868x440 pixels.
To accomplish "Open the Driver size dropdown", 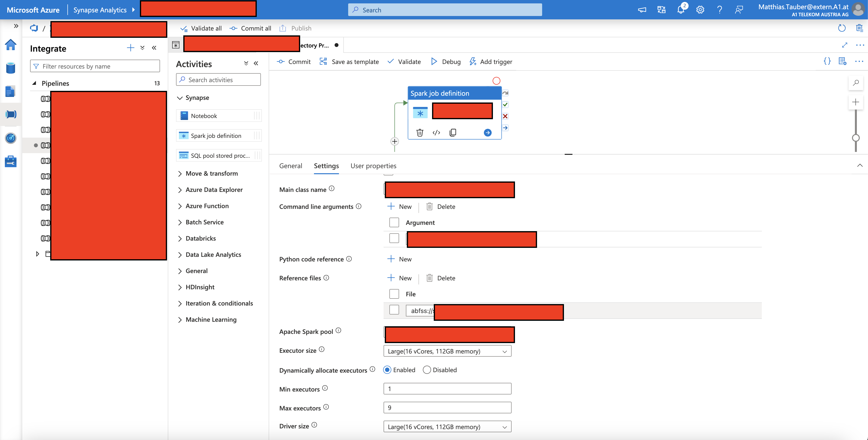I will [x=447, y=427].
